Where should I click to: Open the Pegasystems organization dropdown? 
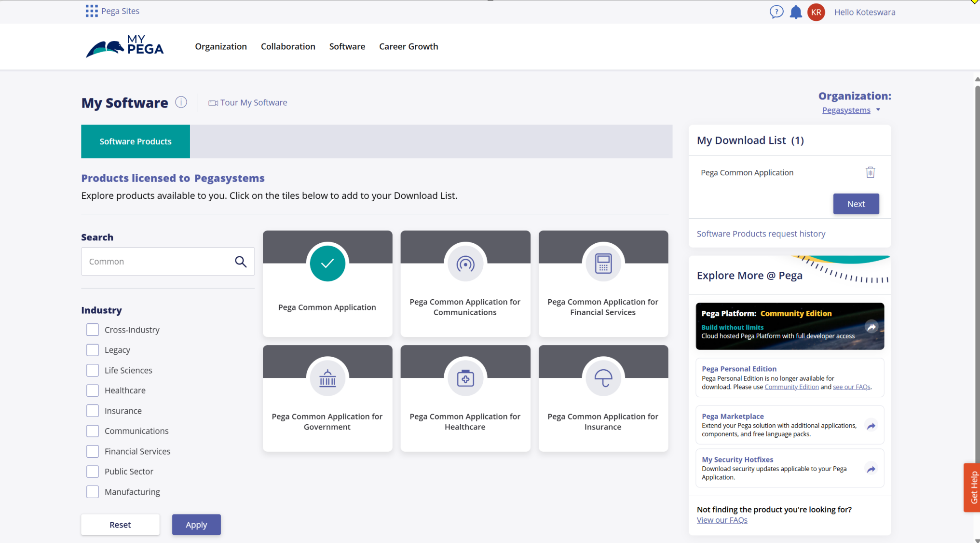pos(851,110)
